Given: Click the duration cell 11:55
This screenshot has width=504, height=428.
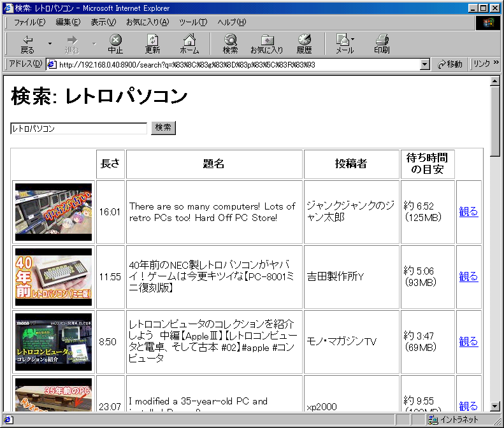Looking at the screenshot, I should pyautogui.click(x=110, y=277).
